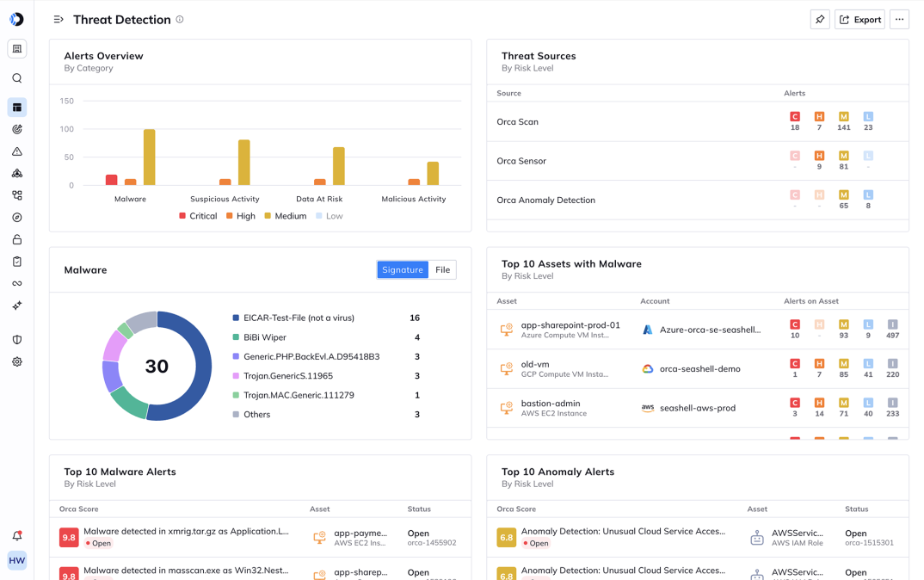Click orca-seashell-demo account
Image resolution: width=924 pixels, height=580 pixels.
pyautogui.click(x=700, y=369)
